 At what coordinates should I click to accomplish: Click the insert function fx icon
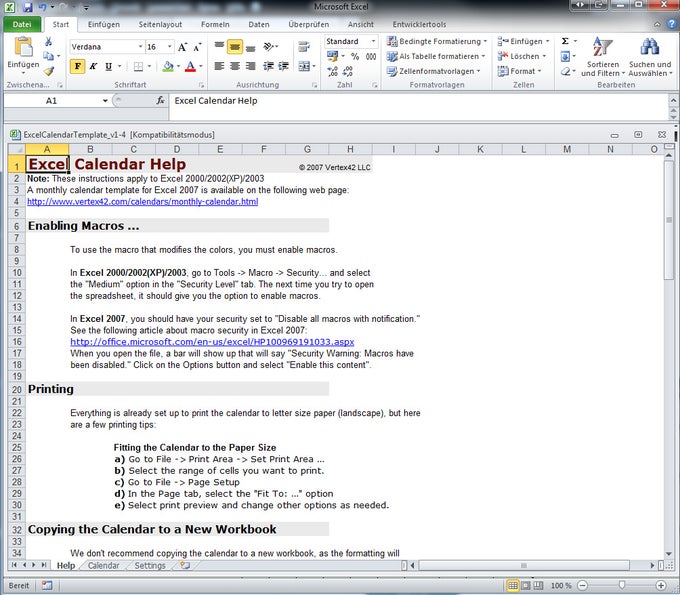pos(160,101)
